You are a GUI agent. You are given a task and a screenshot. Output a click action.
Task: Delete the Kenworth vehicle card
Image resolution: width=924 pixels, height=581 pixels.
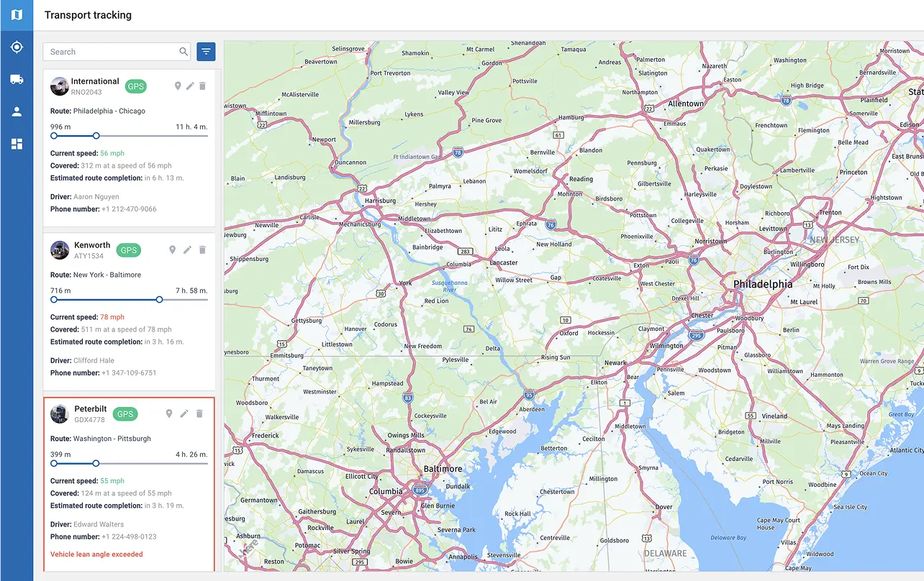pyautogui.click(x=202, y=250)
